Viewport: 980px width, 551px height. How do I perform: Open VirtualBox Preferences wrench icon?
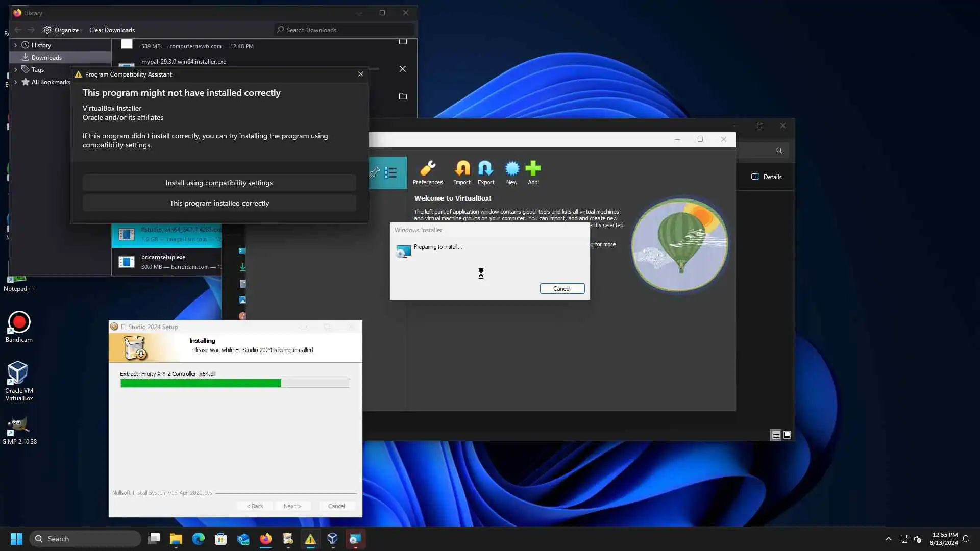pyautogui.click(x=428, y=169)
